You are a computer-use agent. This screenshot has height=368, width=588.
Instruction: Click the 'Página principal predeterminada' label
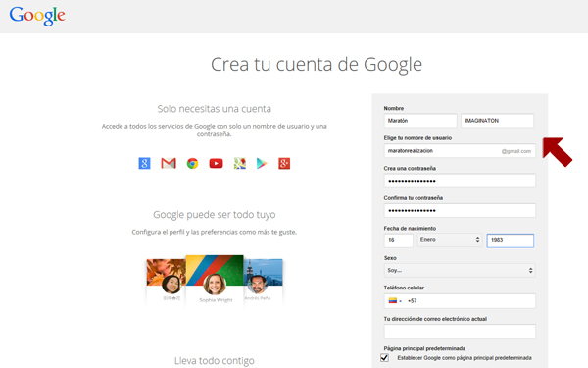click(x=424, y=348)
